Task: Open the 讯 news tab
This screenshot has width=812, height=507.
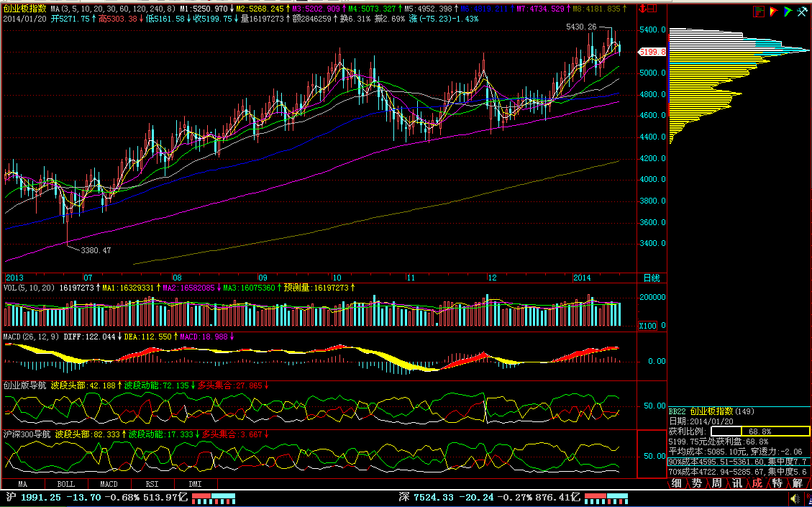Action: click(737, 484)
